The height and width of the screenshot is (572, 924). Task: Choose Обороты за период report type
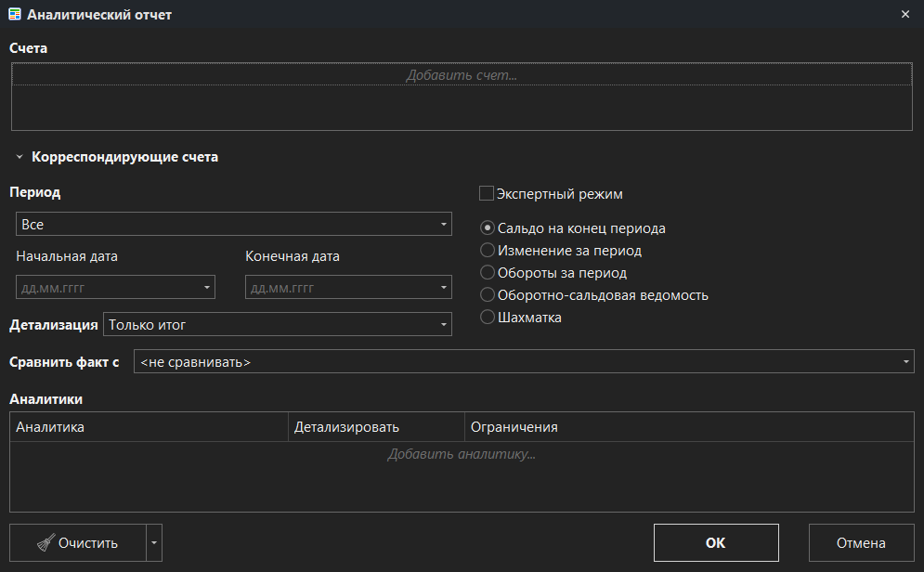[x=487, y=272]
